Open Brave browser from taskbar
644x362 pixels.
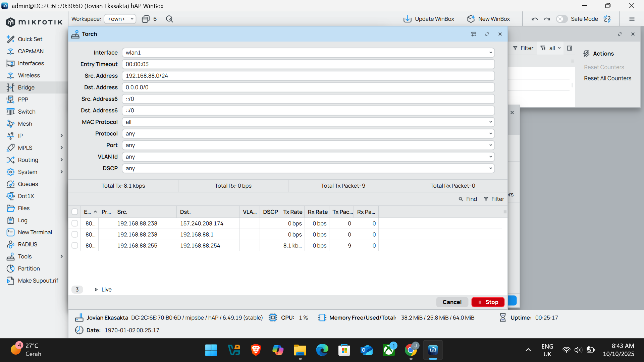point(256,350)
